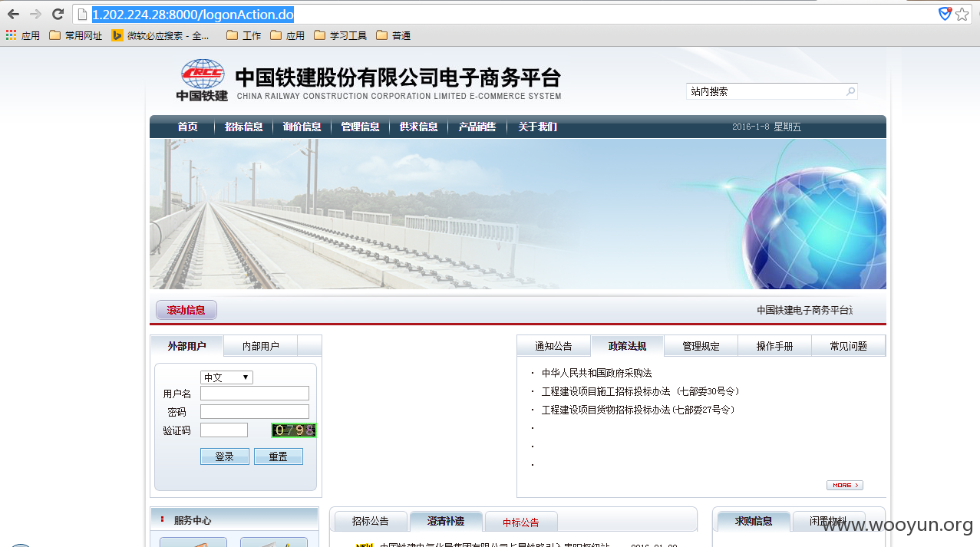Click the 服务中心 panel header
The image size is (980, 547).
[x=234, y=519]
